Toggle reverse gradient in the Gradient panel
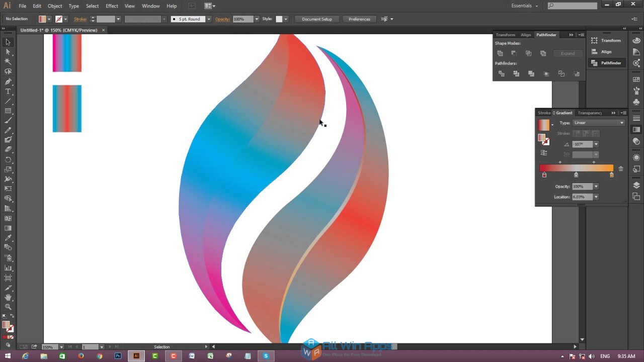Screen dimensions: 644x362 (x=544, y=152)
